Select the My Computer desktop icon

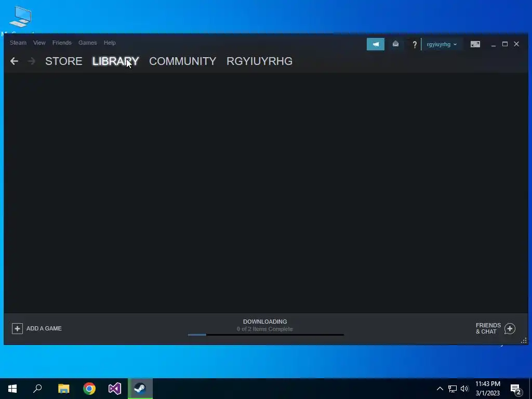pos(20,20)
